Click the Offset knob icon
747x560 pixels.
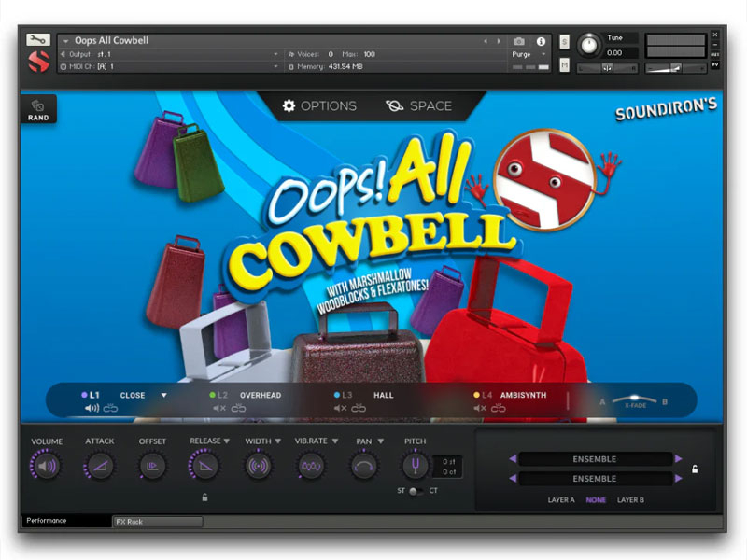pyautogui.click(x=152, y=466)
